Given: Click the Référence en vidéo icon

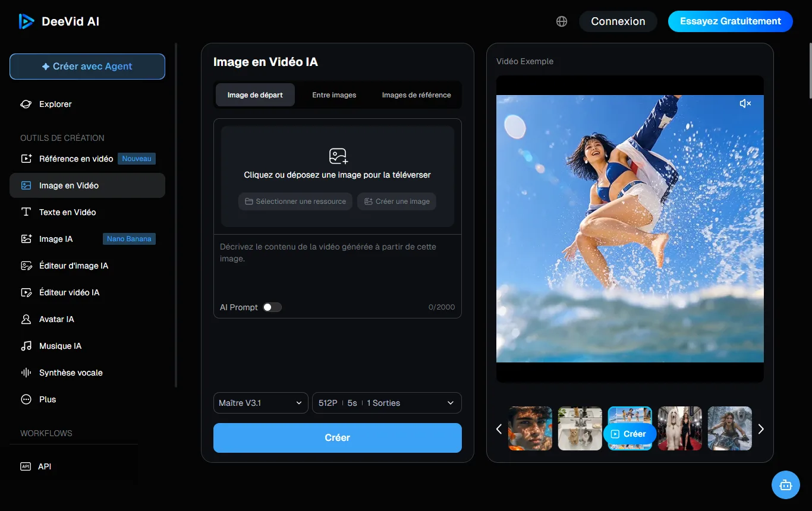Looking at the screenshot, I should [x=26, y=159].
